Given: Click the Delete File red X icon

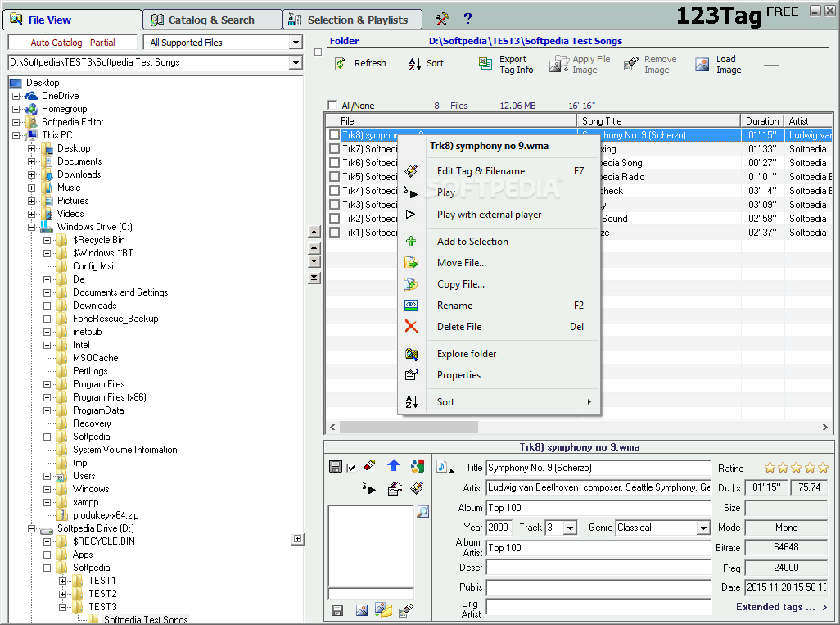Looking at the screenshot, I should coord(411,327).
